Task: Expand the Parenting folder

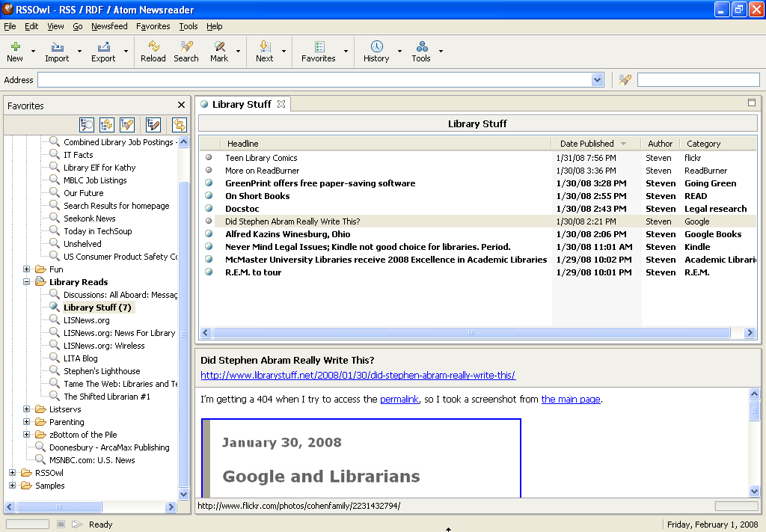Action: (x=27, y=421)
